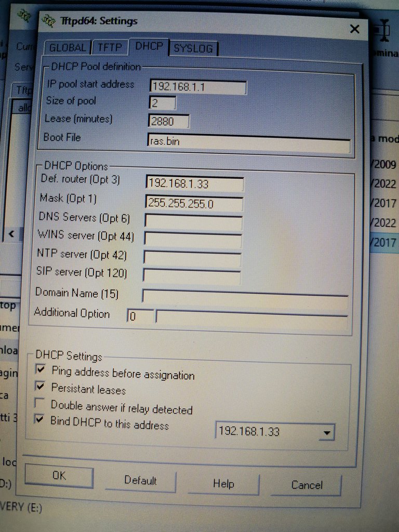Click the IP pool start address field
The image size is (399, 532).
pyautogui.click(x=198, y=87)
